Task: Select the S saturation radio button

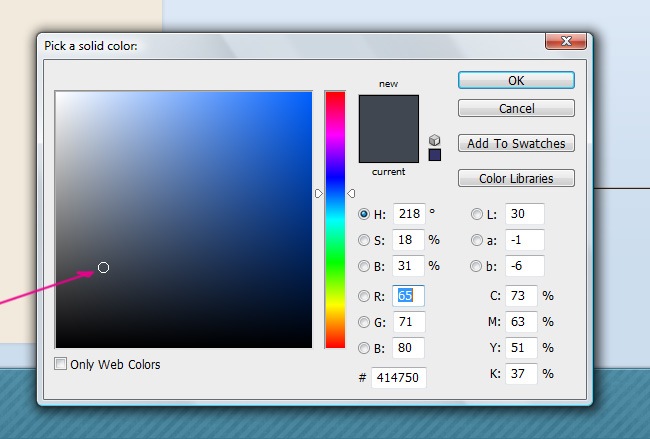Action: tap(365, 240)
